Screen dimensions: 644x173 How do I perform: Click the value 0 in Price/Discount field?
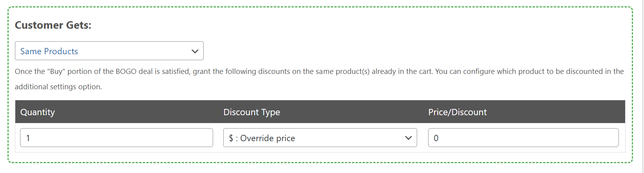436,138
